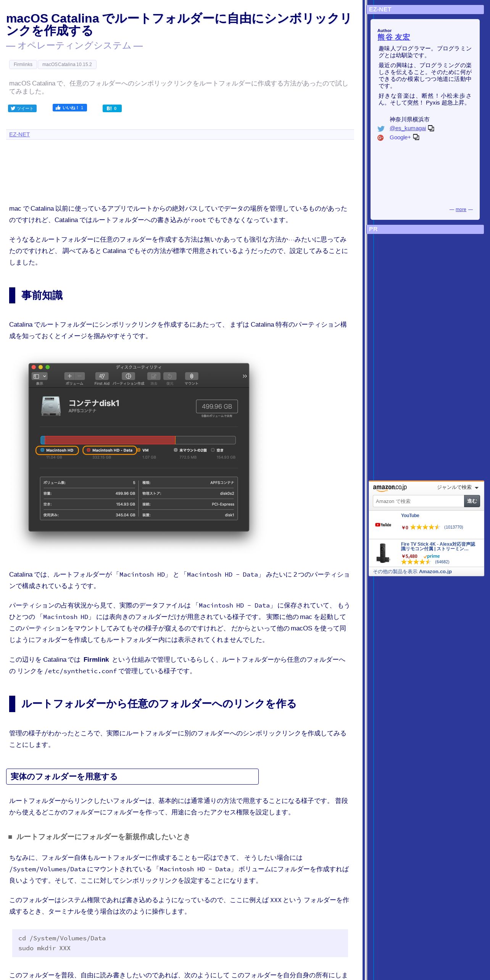
Task: Click the cd /System/Volumes/Data code line
Action: 62,938
